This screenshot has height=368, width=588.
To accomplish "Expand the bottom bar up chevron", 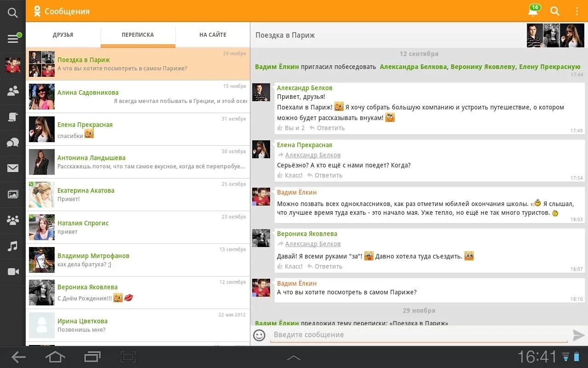I will pos(294,357).
